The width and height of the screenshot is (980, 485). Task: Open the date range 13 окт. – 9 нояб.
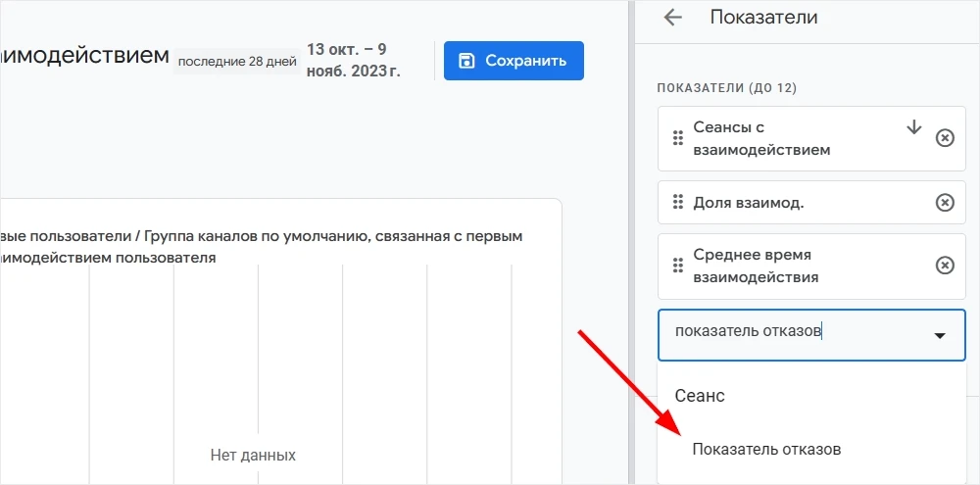click(x=353, y=61)
